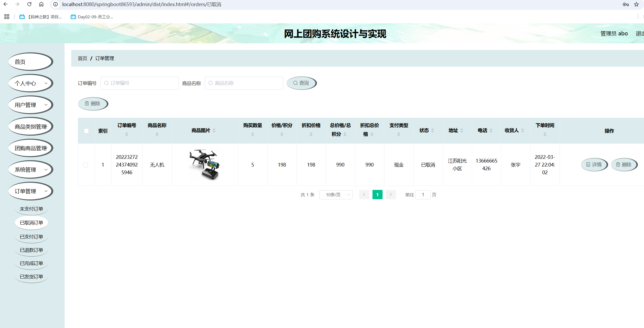Click the password key icon
The width and height of the screenshot is (644, 328).
coord(626,4)
